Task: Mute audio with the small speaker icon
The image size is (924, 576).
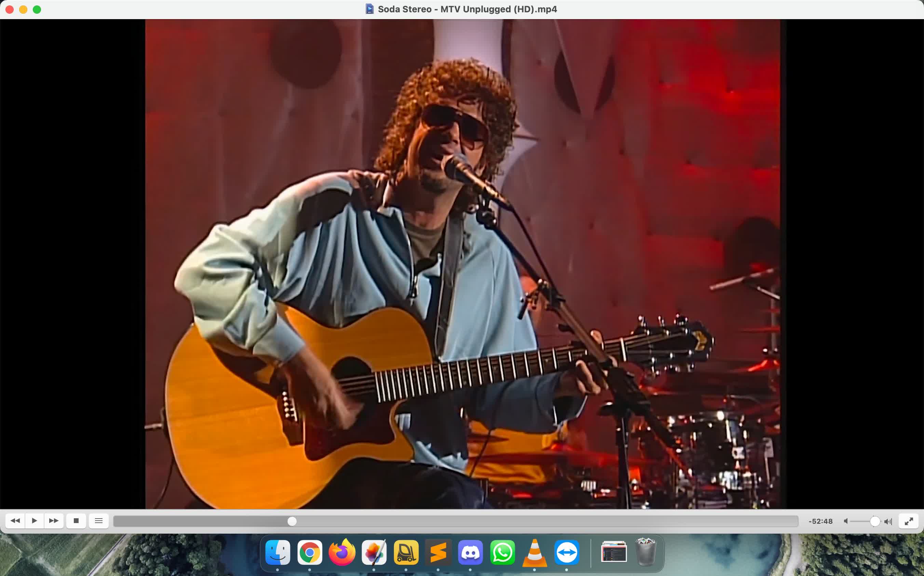Action: [845, 521]
